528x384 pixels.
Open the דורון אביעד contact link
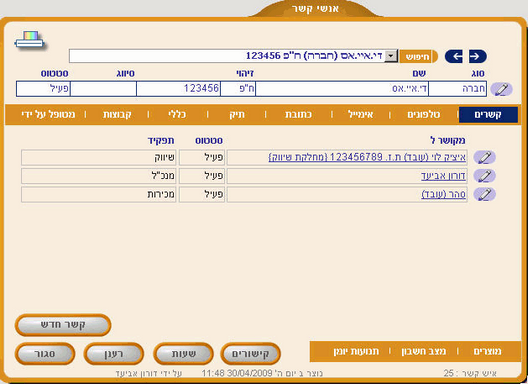pos(443,176)
